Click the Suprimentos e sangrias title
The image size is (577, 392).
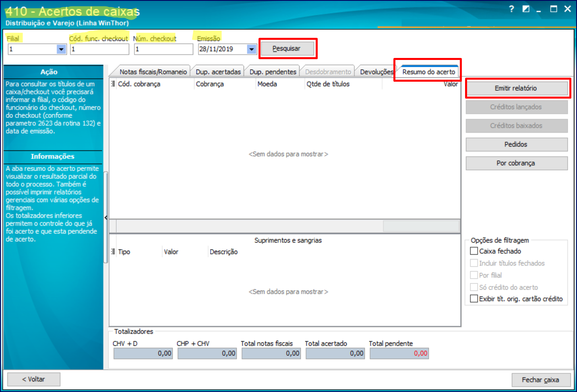point(288,240)
